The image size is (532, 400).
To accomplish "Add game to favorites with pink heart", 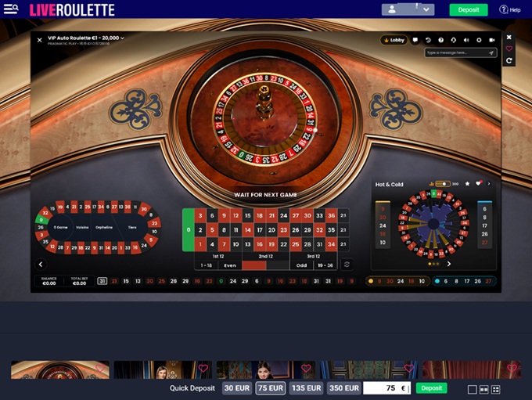I will tap(509, 49).
